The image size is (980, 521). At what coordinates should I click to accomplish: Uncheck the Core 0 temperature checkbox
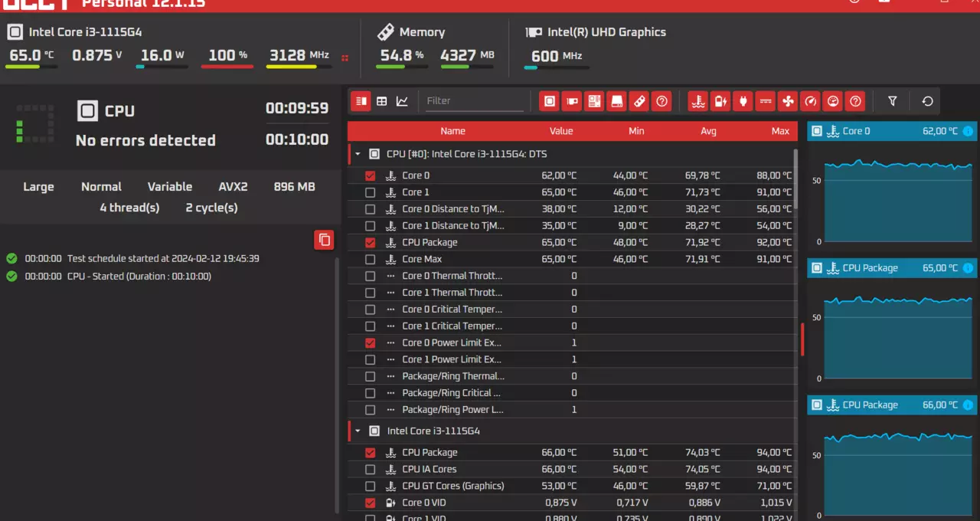[x=371, y=175]
